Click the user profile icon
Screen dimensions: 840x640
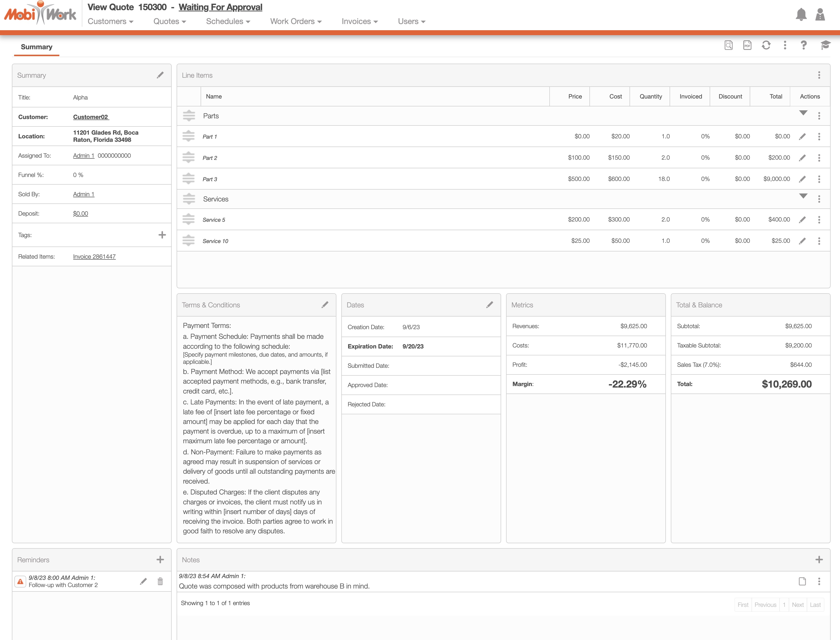coord(820,15)
